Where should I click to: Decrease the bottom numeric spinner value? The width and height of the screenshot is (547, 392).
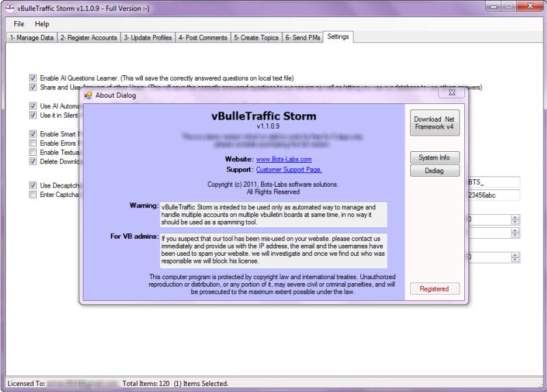click(515, 260)
